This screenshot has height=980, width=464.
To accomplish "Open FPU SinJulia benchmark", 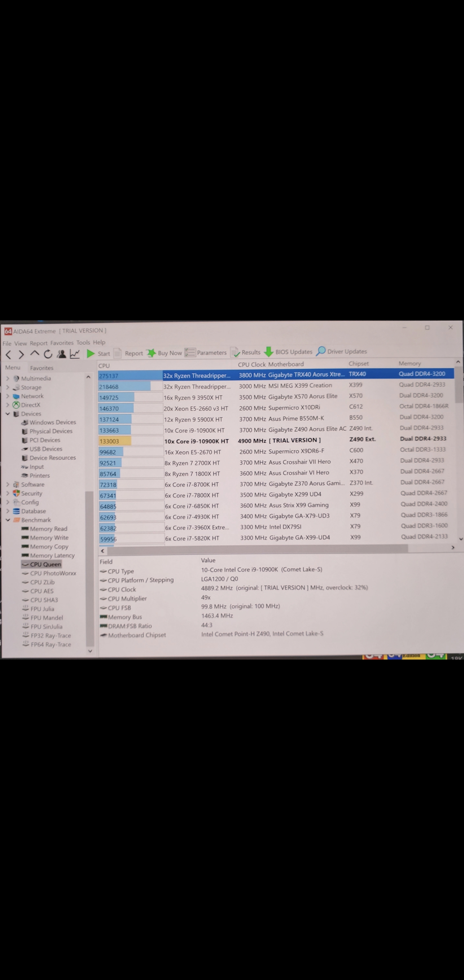I will [42, 627].
